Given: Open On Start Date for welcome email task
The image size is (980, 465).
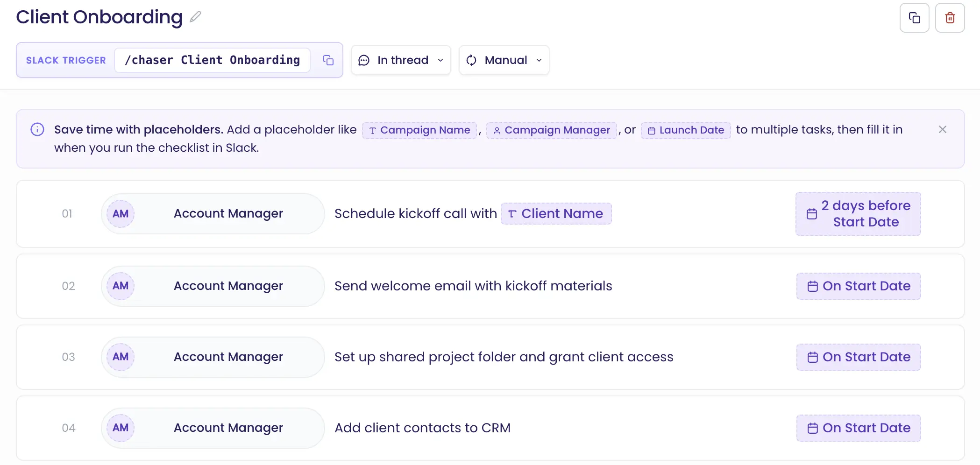Looking at the screenshot, I should click(859, 286).
